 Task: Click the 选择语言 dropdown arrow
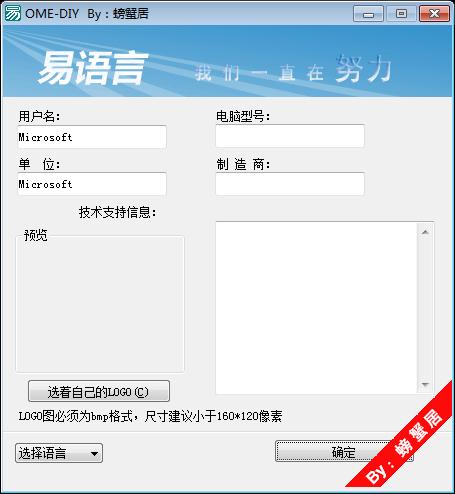click(x=94, y=454)
